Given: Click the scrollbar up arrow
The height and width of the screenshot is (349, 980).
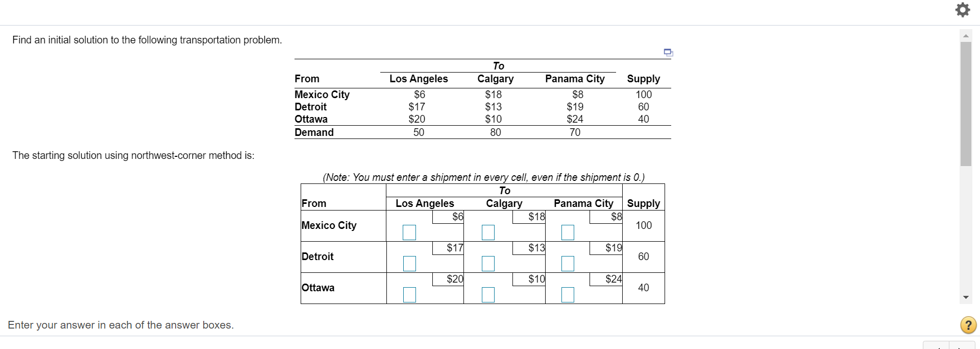Looking at the screenshot, I should [966, 35].
